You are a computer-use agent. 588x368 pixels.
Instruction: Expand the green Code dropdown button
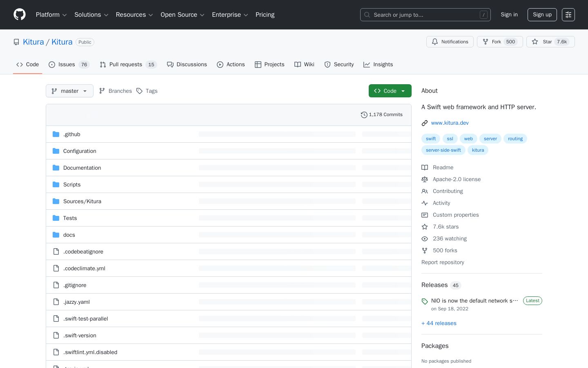click(390, 91)
